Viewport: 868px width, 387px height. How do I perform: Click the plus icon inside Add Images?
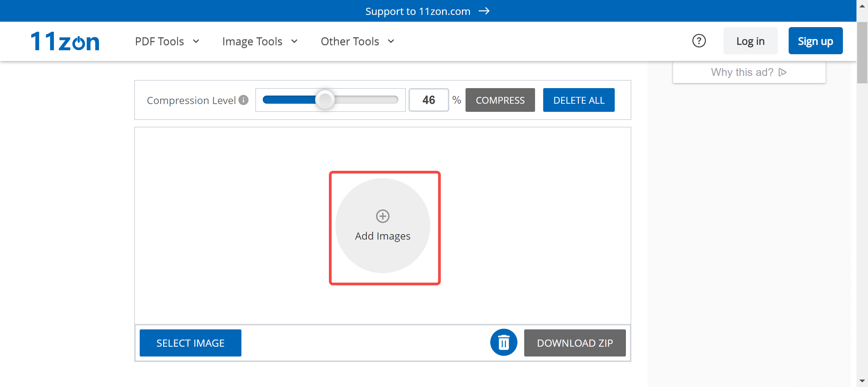pos(382,216)
